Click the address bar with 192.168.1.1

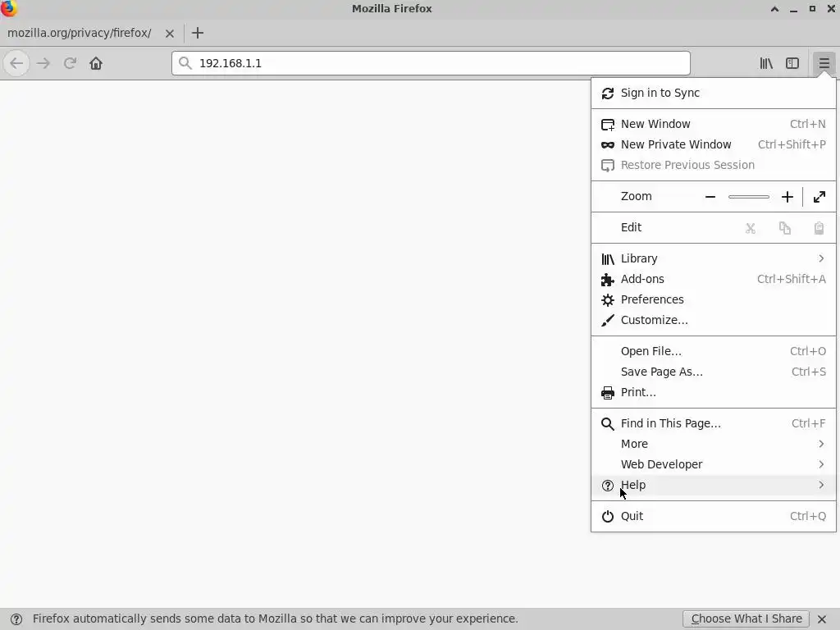pyautogui.click(x=431, y=63)
